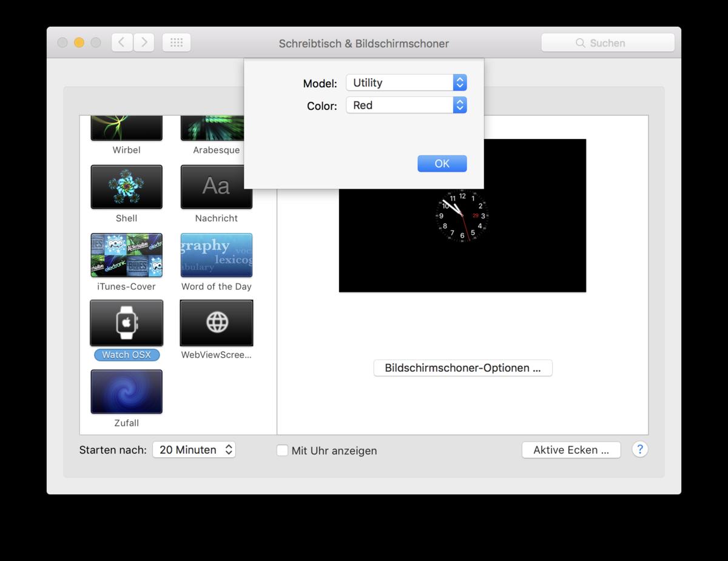
Task: Pick the Nachricht screensaver thumbnail
Action: pos(217,187)
